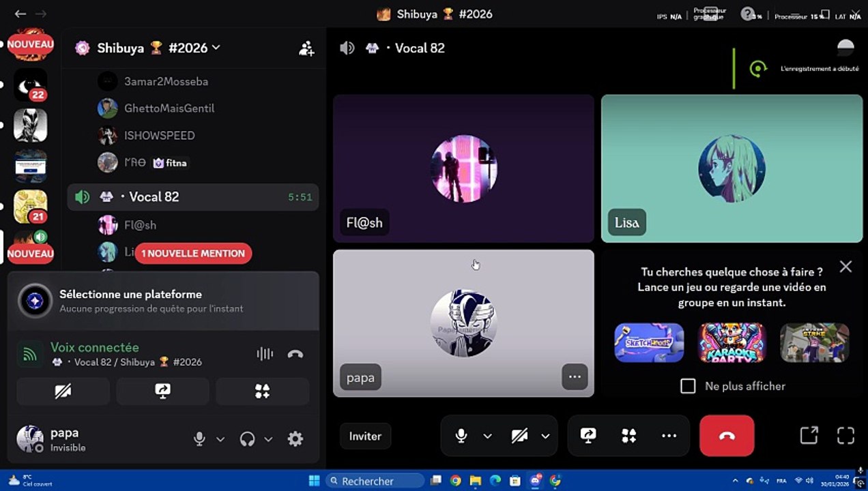Open the weather widget Ciel couvert
Screen dimensions: 868x491
31,481
